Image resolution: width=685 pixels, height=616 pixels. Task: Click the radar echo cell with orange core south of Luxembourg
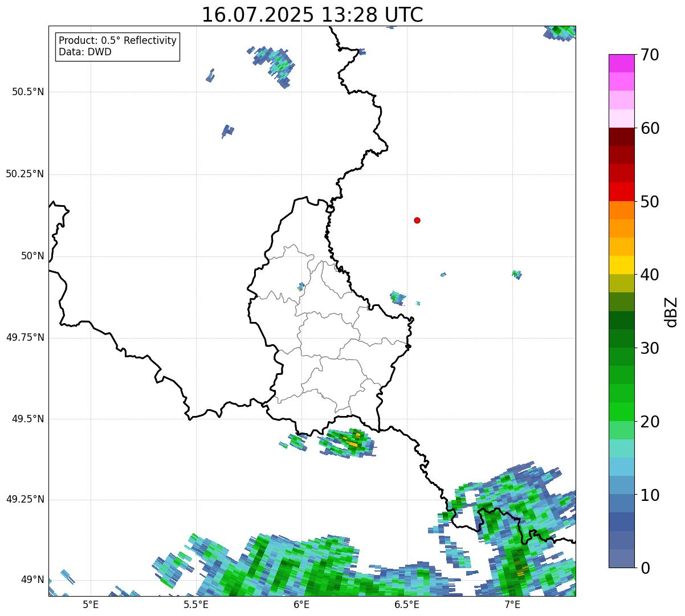(348, 443)
